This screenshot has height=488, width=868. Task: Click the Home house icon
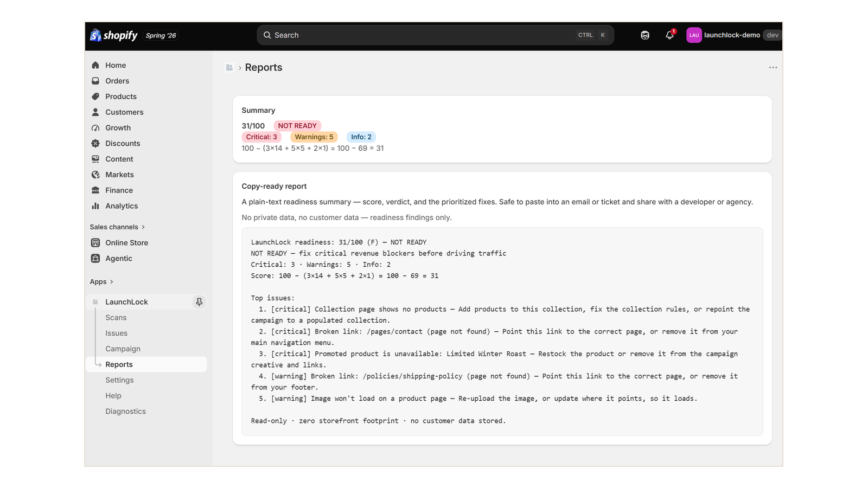pos(95,65)
